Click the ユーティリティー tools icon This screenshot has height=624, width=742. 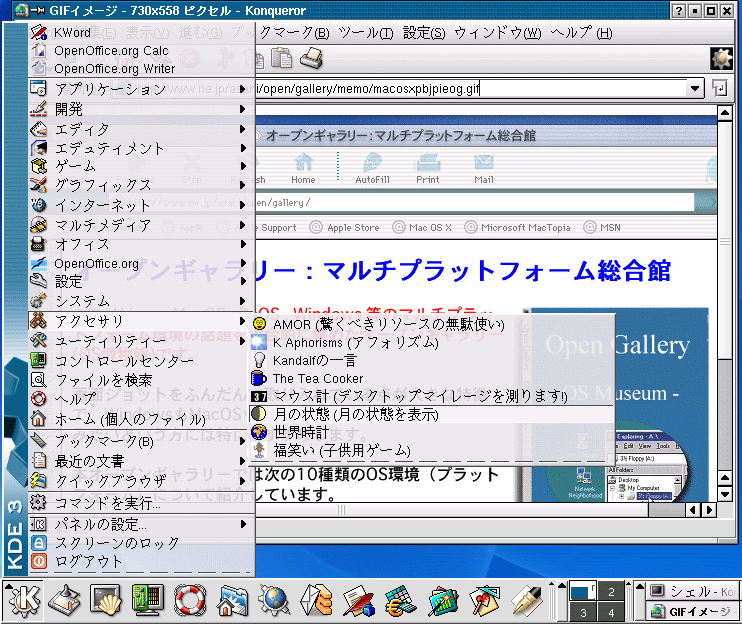38,341
